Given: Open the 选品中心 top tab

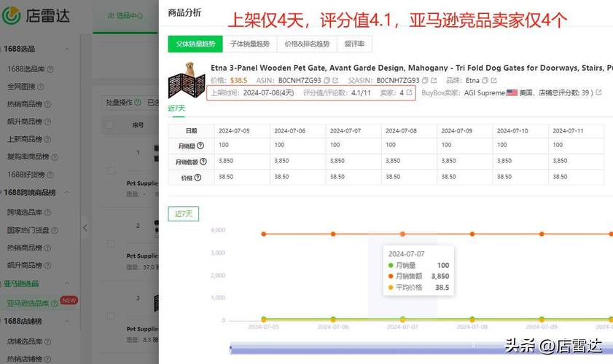Looking at the screenshot, I should 125,15.
